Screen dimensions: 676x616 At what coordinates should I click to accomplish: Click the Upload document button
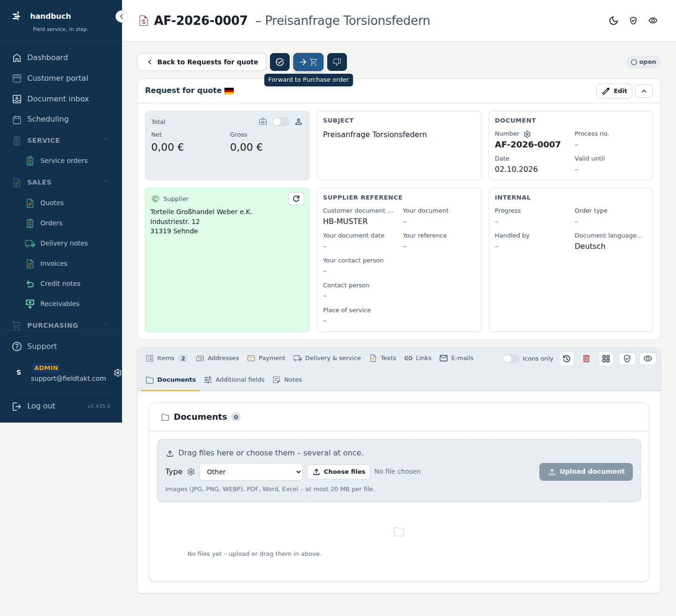click(x=586, y=472)
